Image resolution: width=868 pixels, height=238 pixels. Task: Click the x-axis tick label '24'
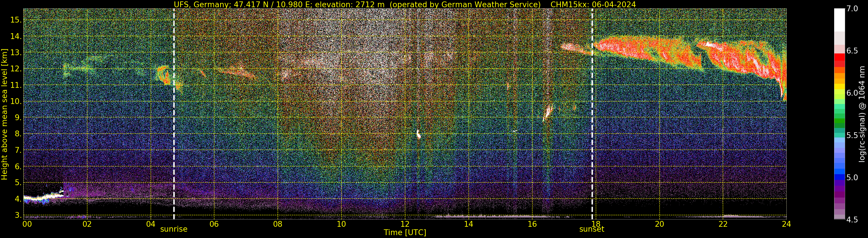[786, 224]
